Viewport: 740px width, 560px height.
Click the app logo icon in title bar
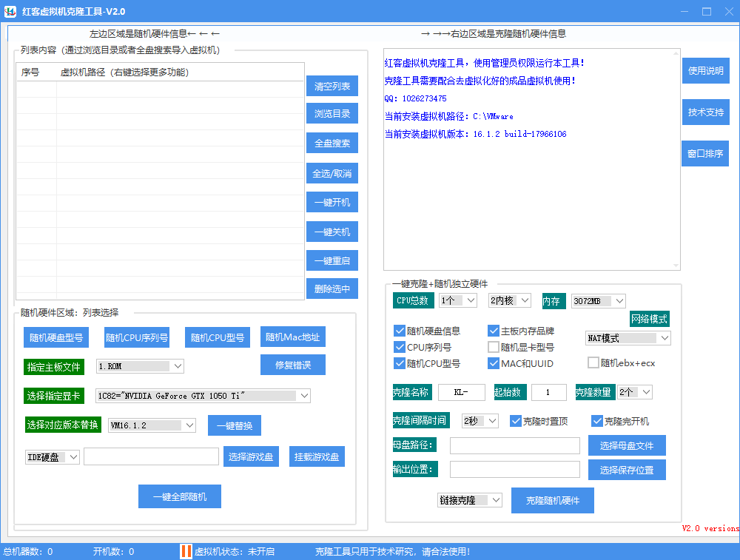(11, 11)
